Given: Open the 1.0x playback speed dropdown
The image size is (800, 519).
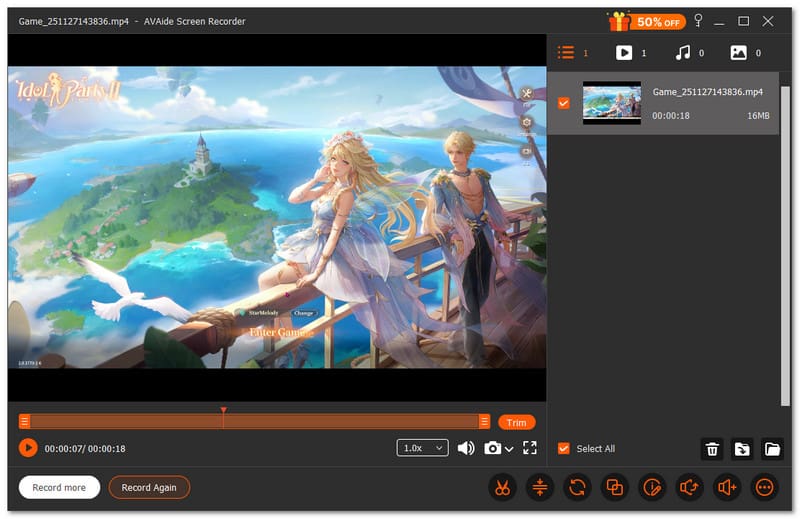Looking at the screenshot, I should [x=423, y=448].
